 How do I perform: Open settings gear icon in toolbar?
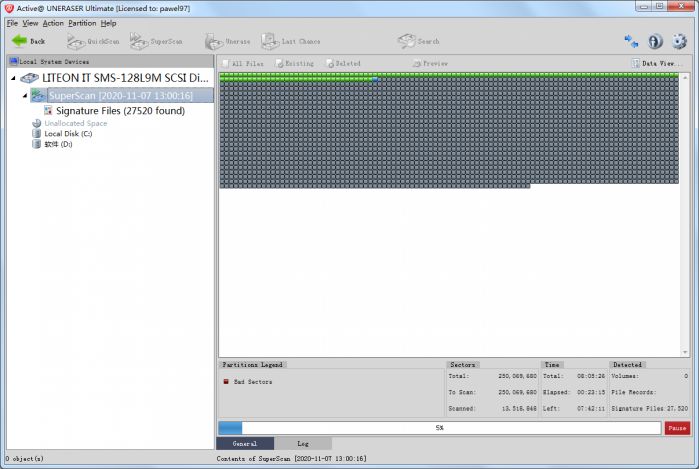point(679,41)
